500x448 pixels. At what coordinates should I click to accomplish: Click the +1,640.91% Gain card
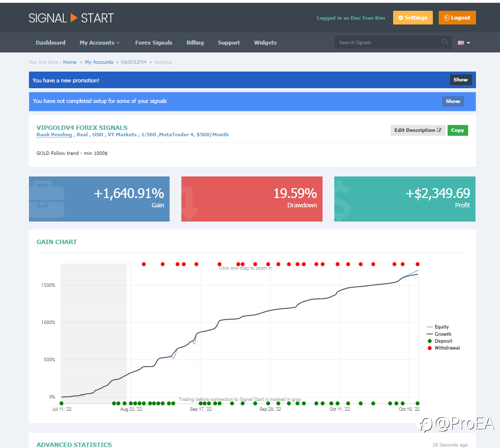pos(99,199)
